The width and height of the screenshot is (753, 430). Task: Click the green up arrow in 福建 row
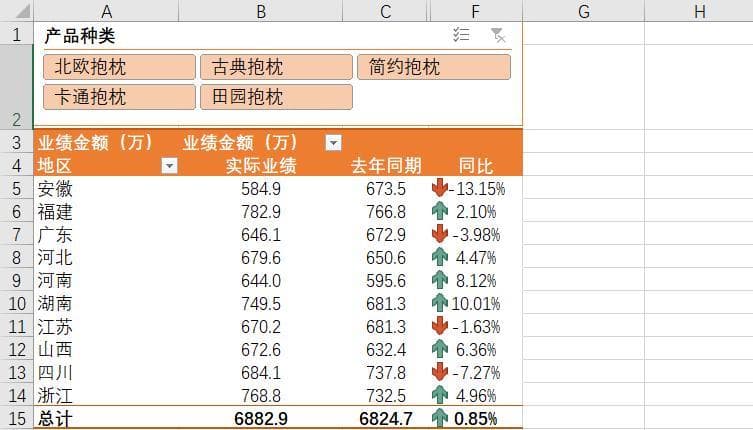click(x=439, y=211)
